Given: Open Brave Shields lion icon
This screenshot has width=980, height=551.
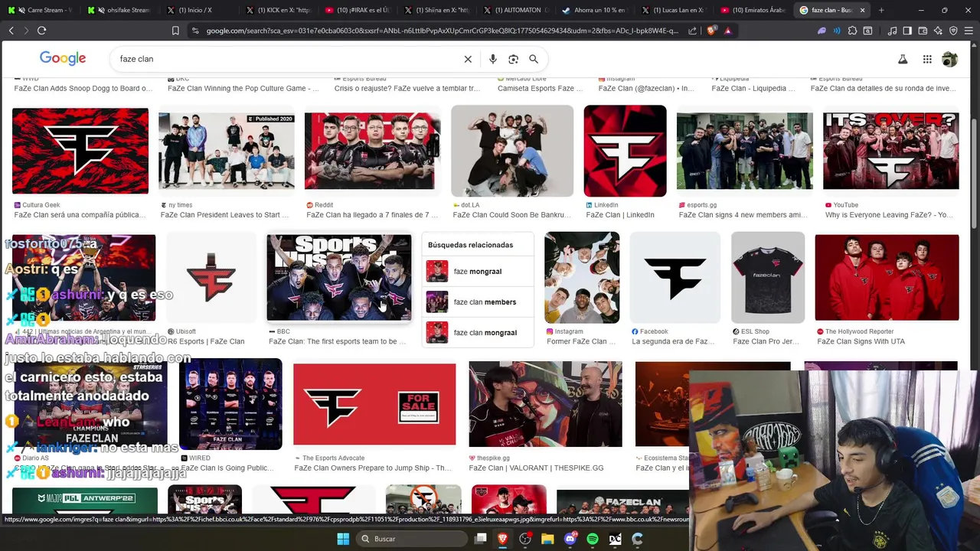Looking at the screenshot, I should 711,31.
